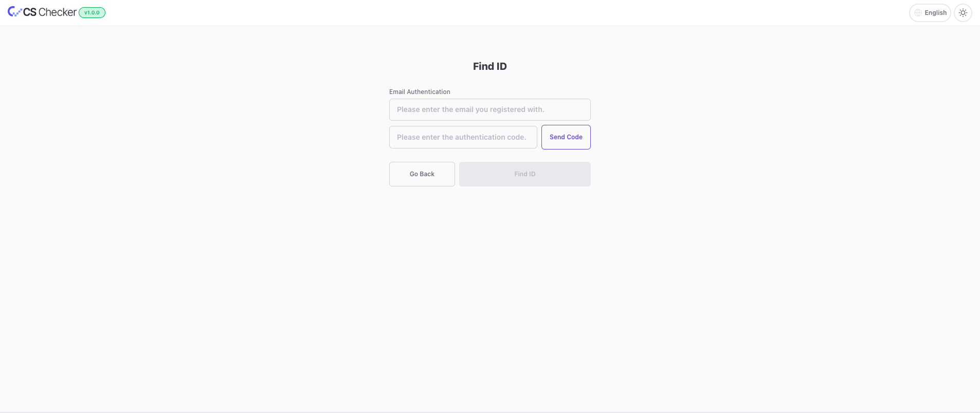Click the Find ID page heading
Image resolution: width=980 pixels, height=413 pixels.
[489, 66]
